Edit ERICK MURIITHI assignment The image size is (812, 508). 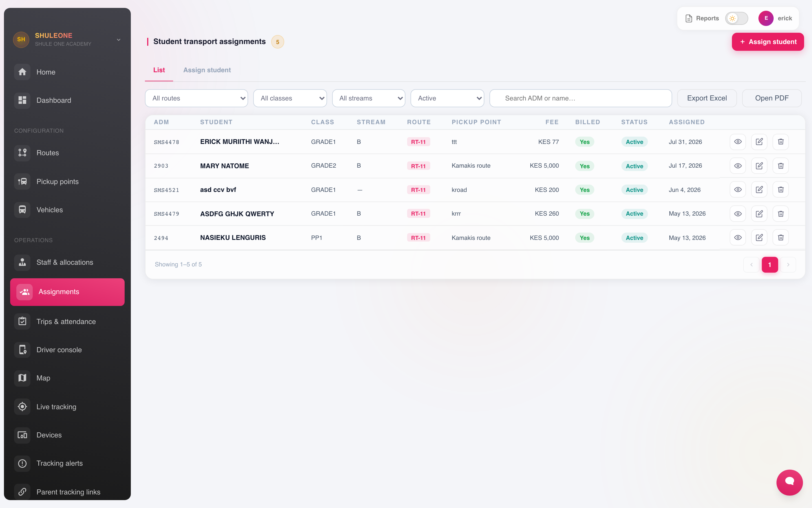click(x=759, y=142)
